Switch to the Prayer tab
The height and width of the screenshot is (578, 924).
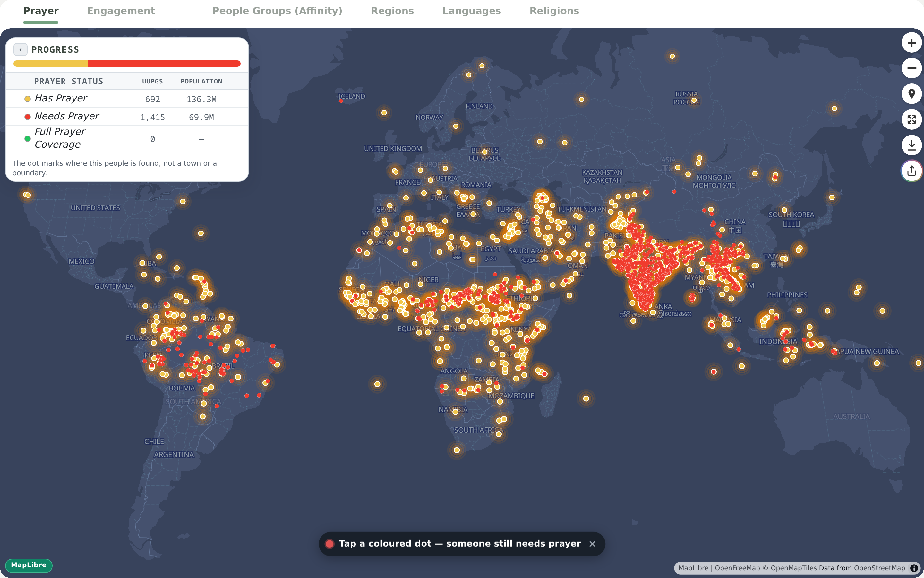(x=41, y=11)
